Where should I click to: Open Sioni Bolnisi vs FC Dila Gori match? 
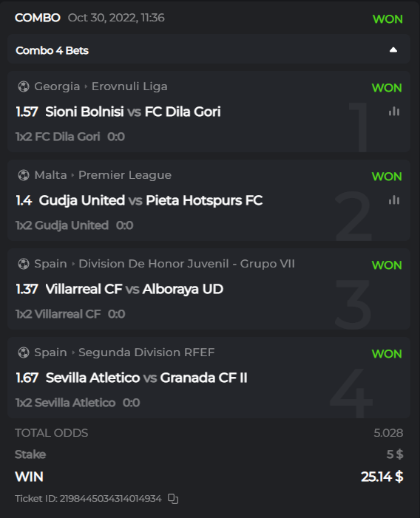(x=133, y=112)
